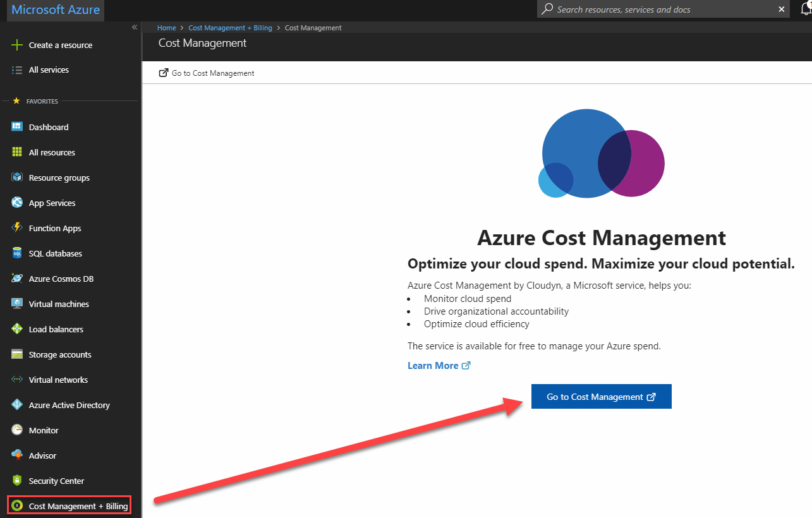This screenshot has height=518, width=812.
Task: Select the Storage accounts icon
Action: 17,354
